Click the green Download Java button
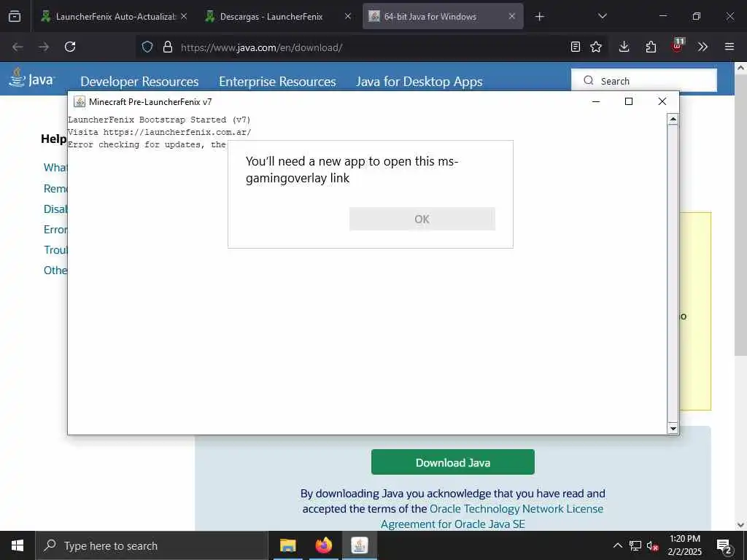The height and width of the screenshot is (560, 747). 452,462
